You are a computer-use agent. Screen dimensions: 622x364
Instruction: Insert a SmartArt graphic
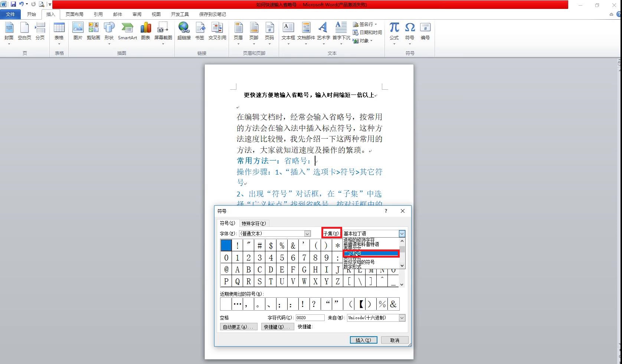pyautogui.click(x=127, y=32)
